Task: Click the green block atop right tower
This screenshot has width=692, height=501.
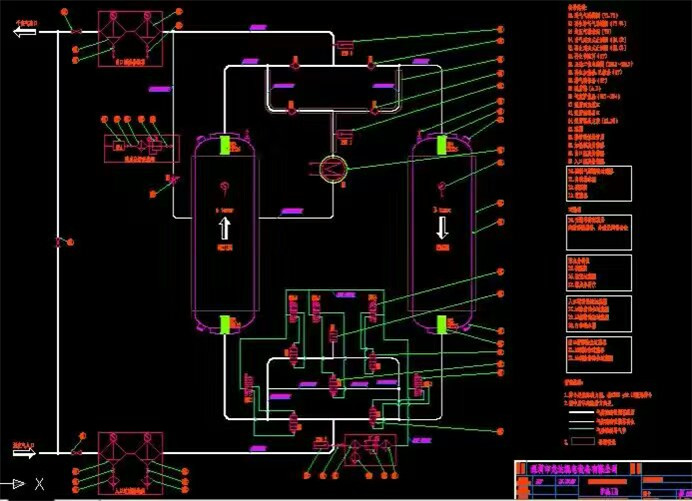Action: tap(441, 144)
